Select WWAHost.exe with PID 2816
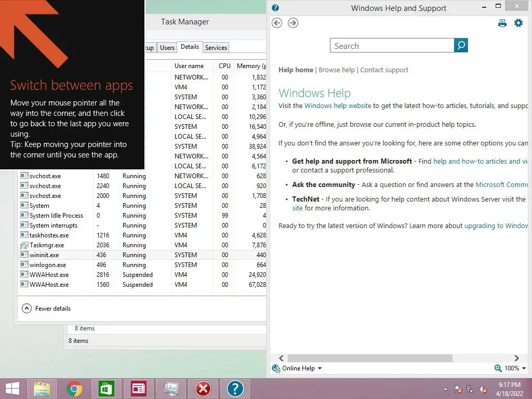The image size is (532, 399). coord(142,274)
